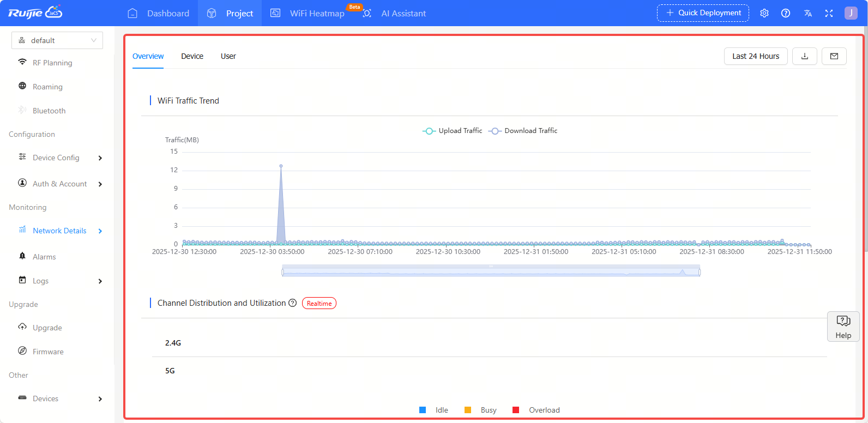Viewport: 868px width, 423px height.
Task: Open the WiFi Heatmap top menu
Action: (316, 13)
